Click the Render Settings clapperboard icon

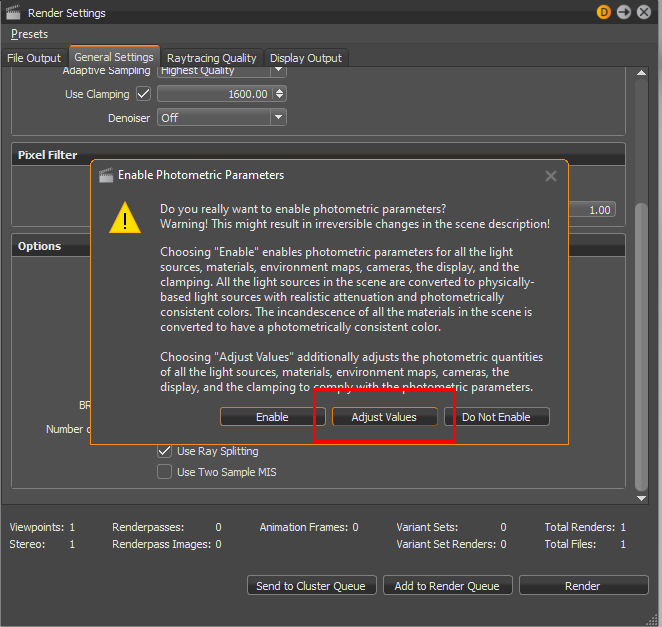click(13, 13)
